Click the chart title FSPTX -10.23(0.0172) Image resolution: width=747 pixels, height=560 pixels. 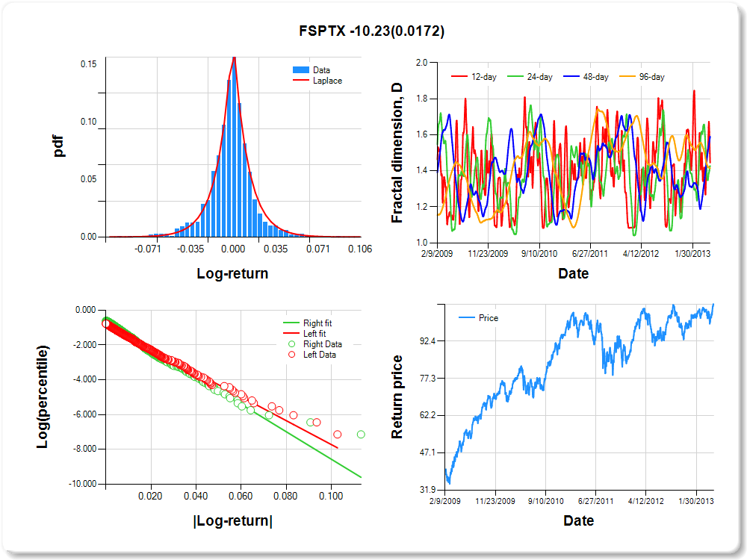coord(371,31)
